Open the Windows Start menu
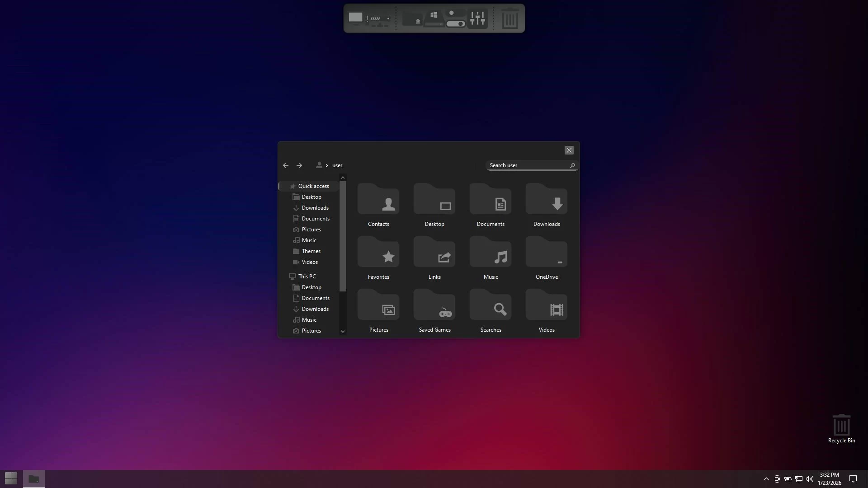Screen dimensions: 868x488 [x=11, y=479]
